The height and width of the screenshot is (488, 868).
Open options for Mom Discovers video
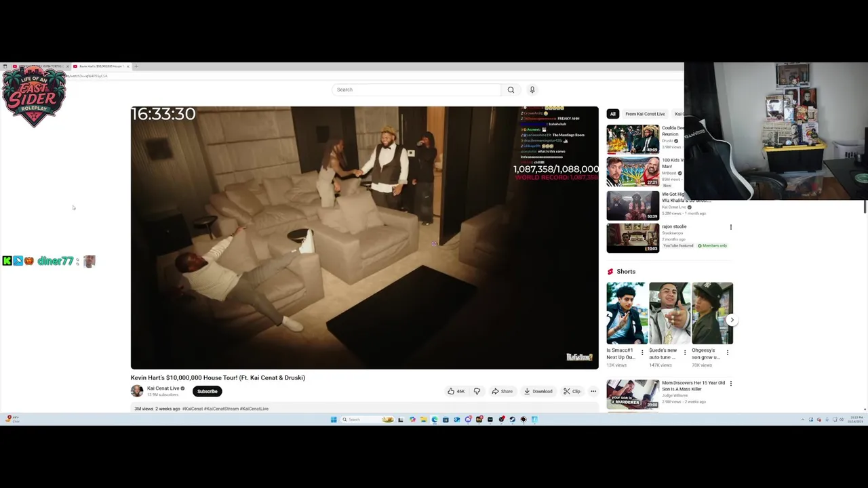point(730,384)
